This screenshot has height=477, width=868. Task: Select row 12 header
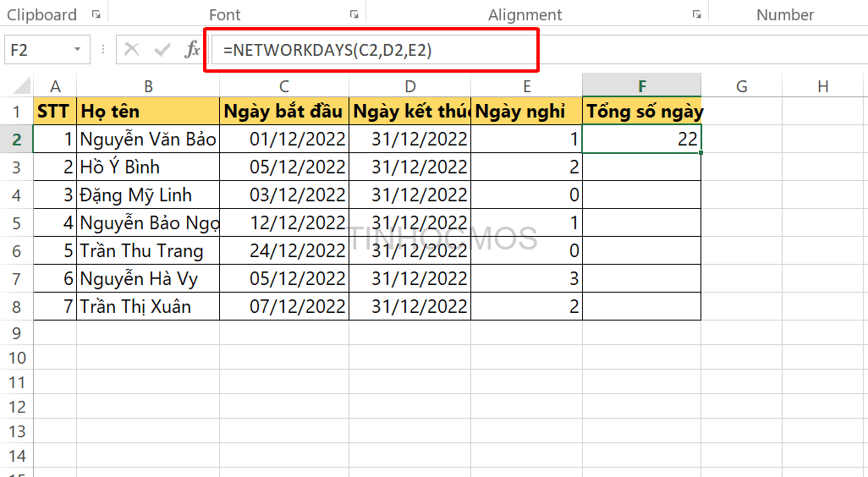pos(17,407)
